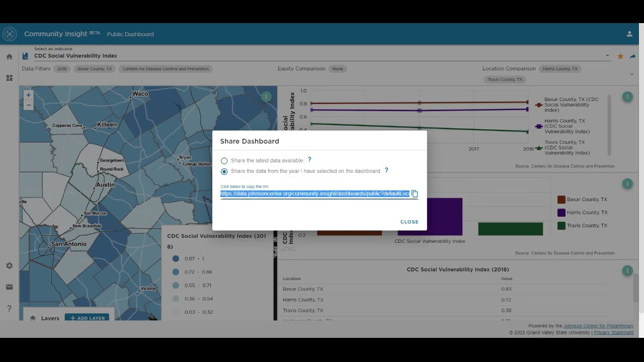Click the share link URL field
Image resolution: width=644 pixels, height=362 pixels.
(315, 194)
